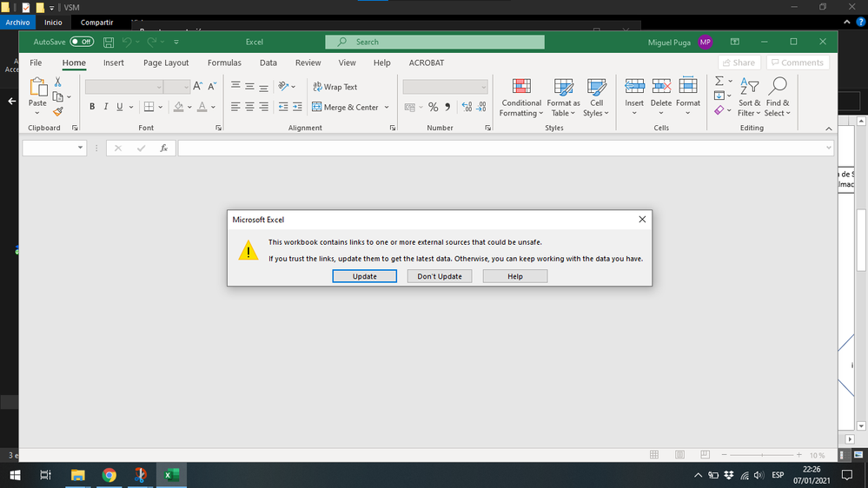Viewport: 868px width, 488px height.
Task: Open the number format dropdown
Action: [x=483, y=87]
